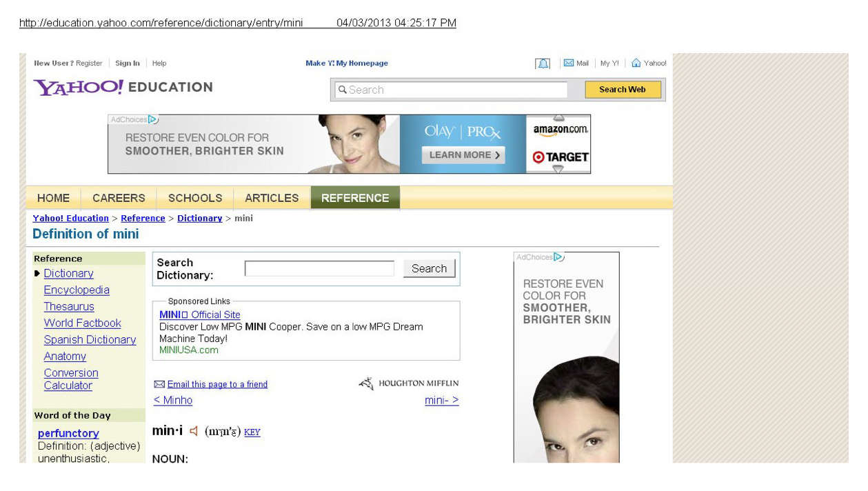This screenshot has height=491, width=868.
Task: Open Spanish Dictionary sidebar link
Action: pyautogui.click(x=90, y=340)
